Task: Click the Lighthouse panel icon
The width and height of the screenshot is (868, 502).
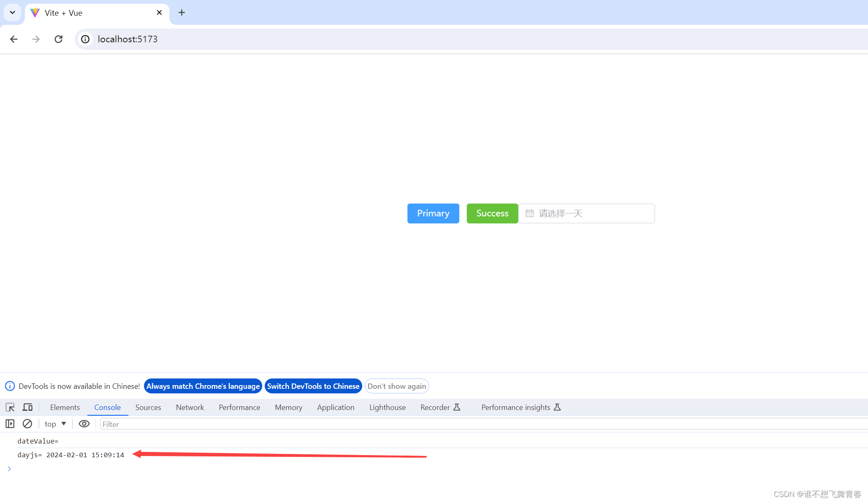Action: coord(388,407)
